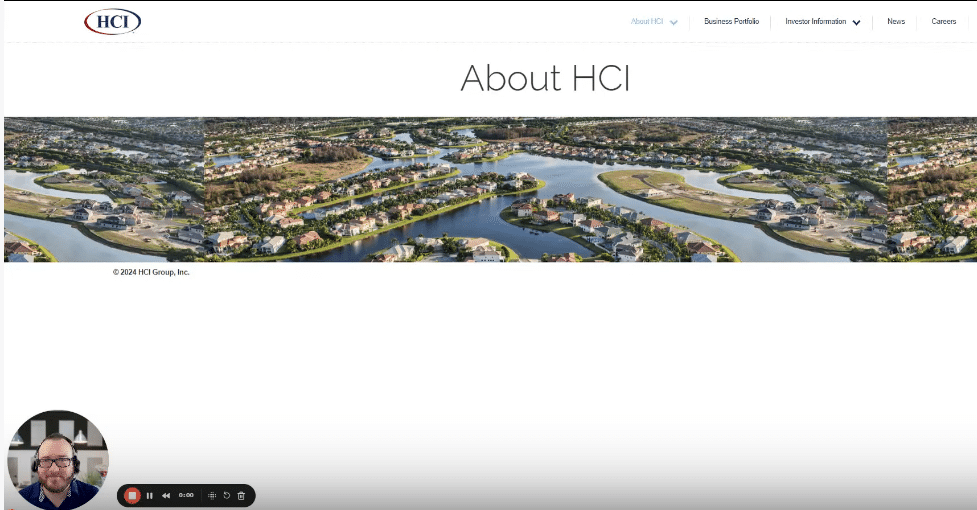The image size is (977, 510).
Task: Click the rewind recording icon
Action: click(166, 496)
